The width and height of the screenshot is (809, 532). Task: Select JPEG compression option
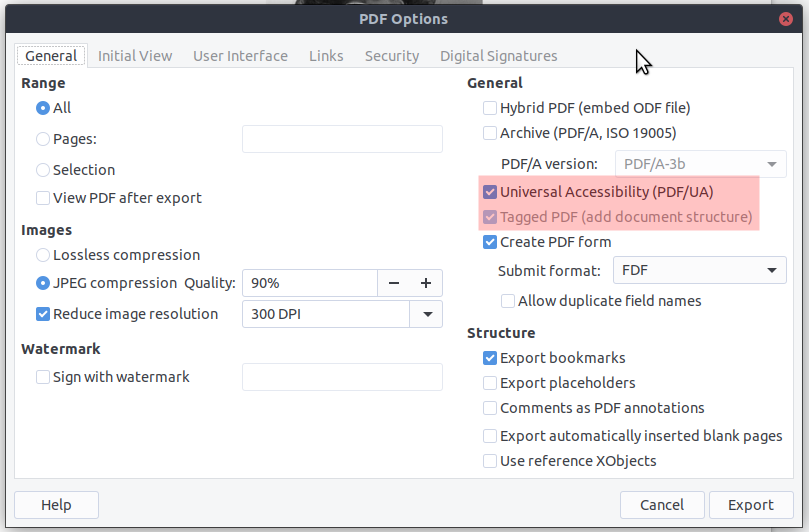point(43,283)
